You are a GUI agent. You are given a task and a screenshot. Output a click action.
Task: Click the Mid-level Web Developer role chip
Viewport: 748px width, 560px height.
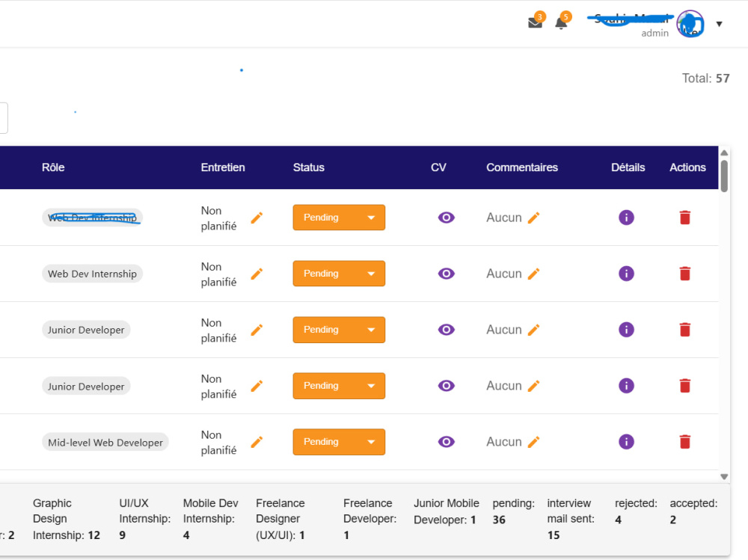coord(105,442)
